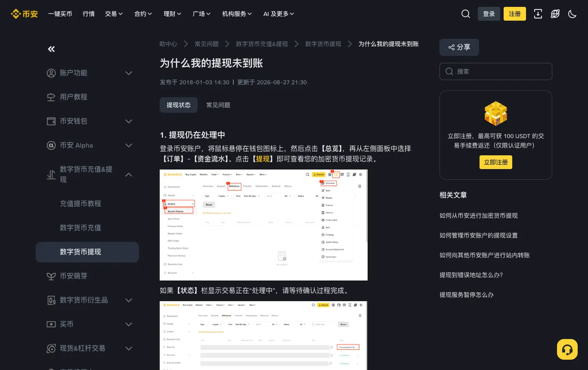Screen dimensions: 588x370
Task: Expand the 现货&杠杆交易 sidebar section
Action: pos(129,348)
